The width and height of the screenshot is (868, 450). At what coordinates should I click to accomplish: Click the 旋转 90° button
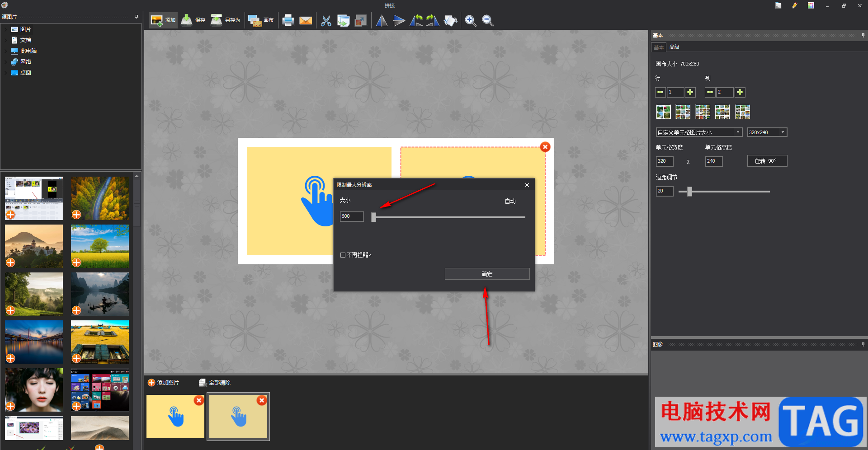(x=767, y=161)
